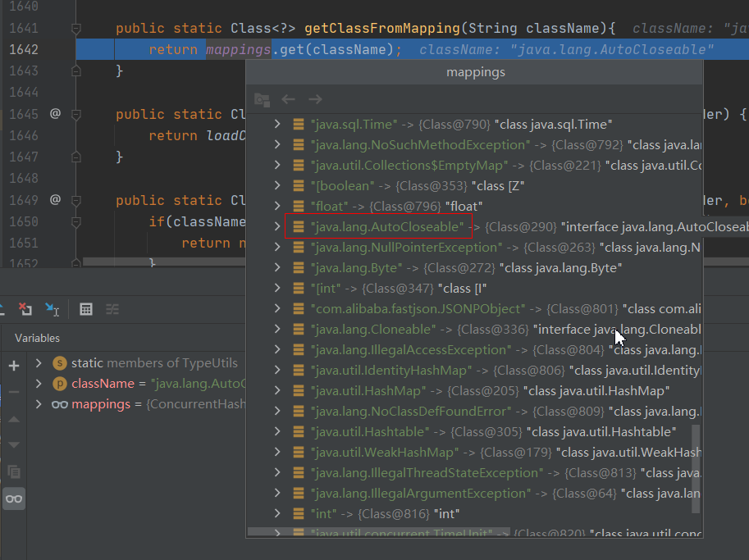Screen dimensions: 749x560
Task: Click the Evaluate Expression calculator icon
Action: (x=86, y=309)
